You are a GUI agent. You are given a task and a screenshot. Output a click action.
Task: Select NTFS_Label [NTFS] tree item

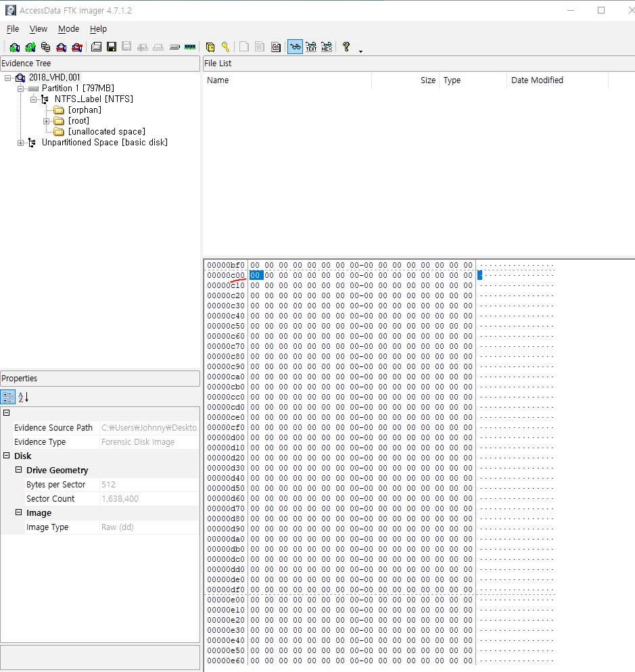click(x=94, y=99)
